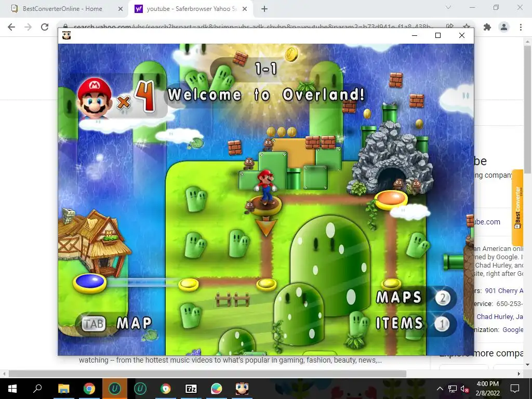Switch to BestConverterOnline - Home tab

click(62, 9)
